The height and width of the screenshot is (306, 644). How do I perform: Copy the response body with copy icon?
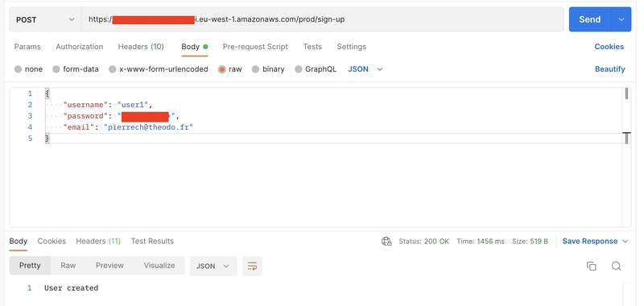point(592,267)
